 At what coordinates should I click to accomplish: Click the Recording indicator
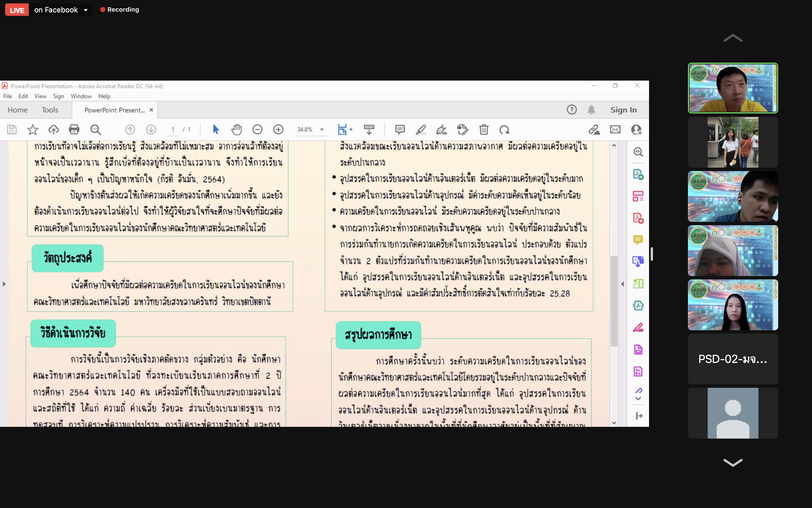point(120,10)
